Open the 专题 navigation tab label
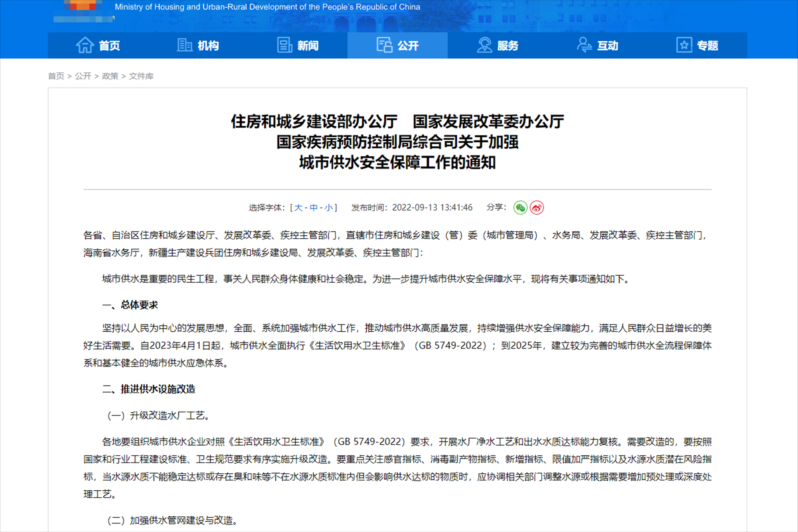 click(x=708, y=46)
